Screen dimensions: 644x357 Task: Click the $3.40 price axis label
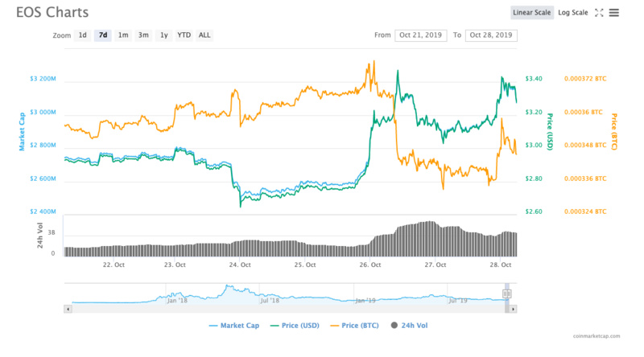[534, 79]
